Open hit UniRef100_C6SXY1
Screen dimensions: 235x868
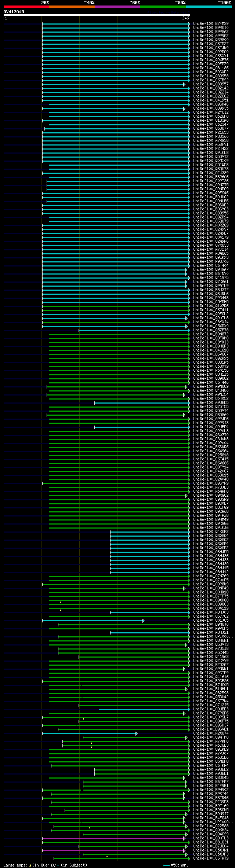211,56
